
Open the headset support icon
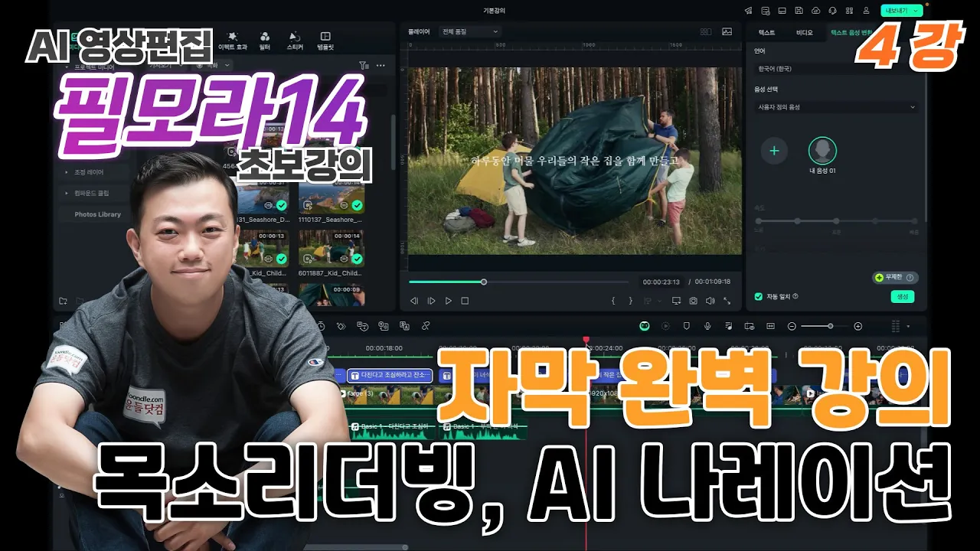(x=832, y=11)
